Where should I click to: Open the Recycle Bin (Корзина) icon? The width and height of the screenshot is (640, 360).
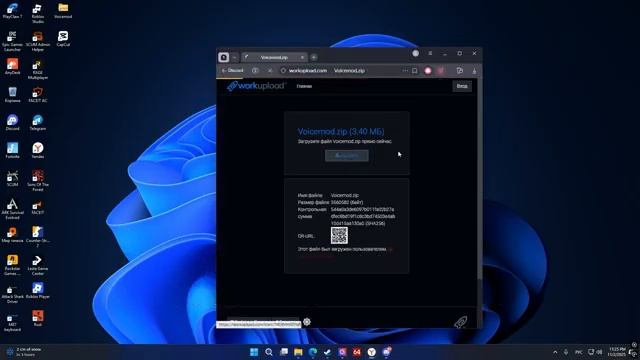pyautogui.click(x=12, y=95)
